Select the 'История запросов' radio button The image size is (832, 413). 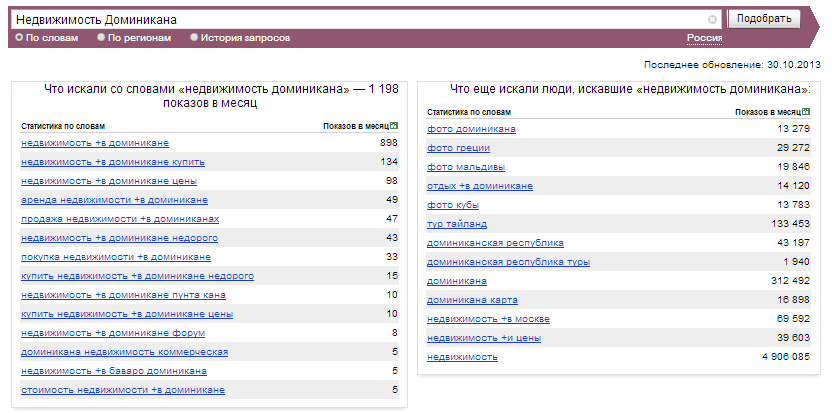tap(194, 38)
